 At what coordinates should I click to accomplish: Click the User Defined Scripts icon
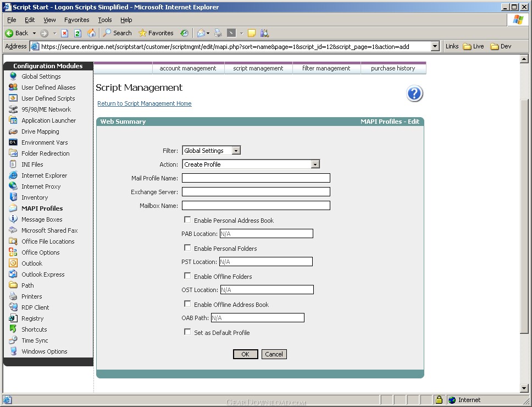point(13,98)
